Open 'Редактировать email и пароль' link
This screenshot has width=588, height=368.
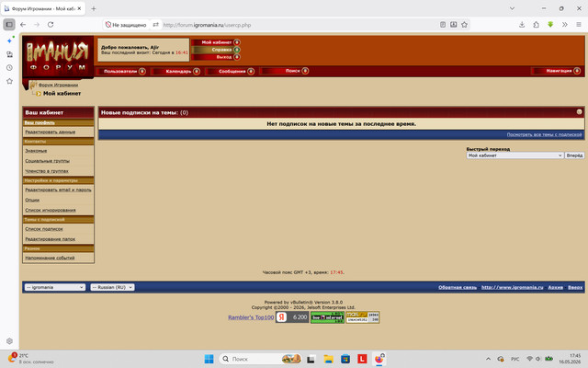click(x=58, y=190)
